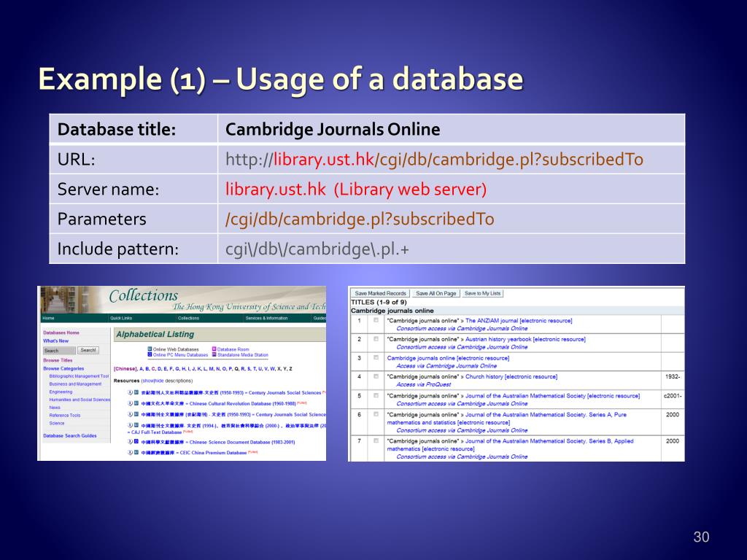Click the TITLES (1-9 of 9) text
Image resolution: width=747 pixels, height=560 pixels.
[x=379, y=303]
